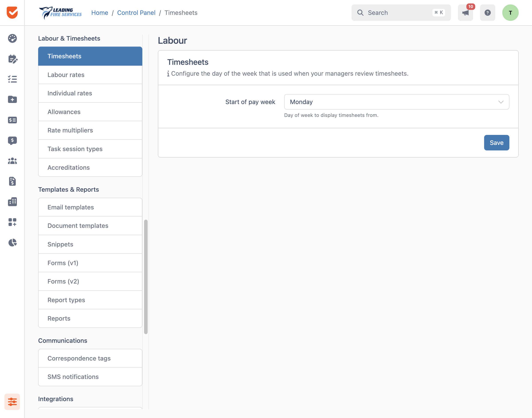Open Rate multipliers page

tap(90, 130)
